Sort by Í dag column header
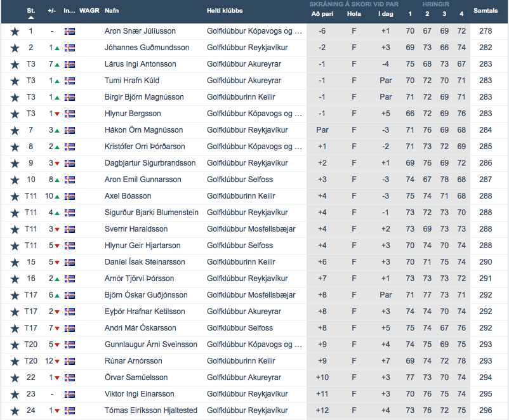This screenshot has height=420, width=509. [386, 14]
